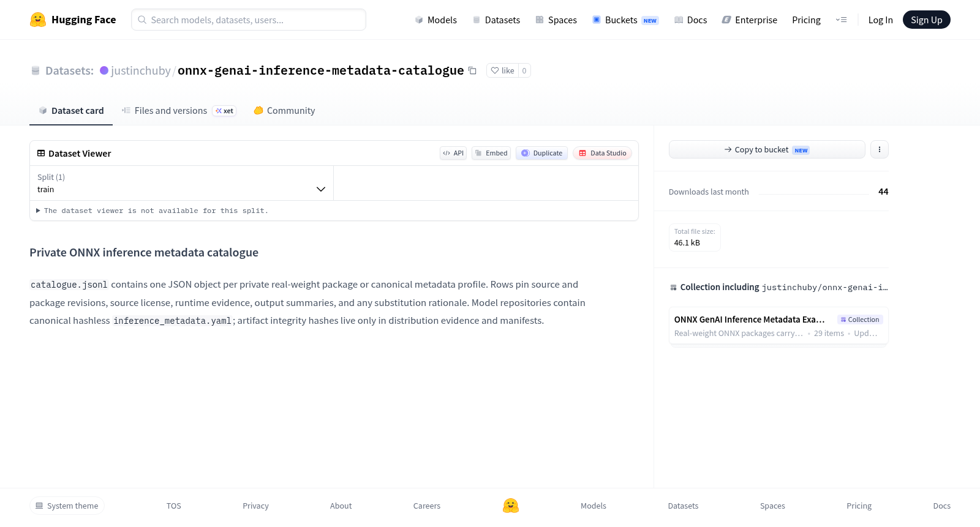Screen dimensions: 980x527
Task: Click the inference_metadata.yaml code text
Action: click(173, 321)
